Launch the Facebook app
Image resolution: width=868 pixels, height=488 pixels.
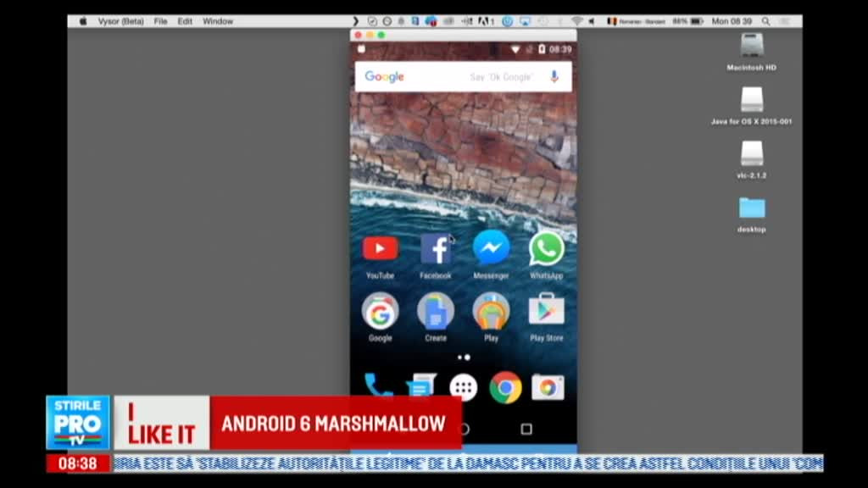[x=436, y=248]
